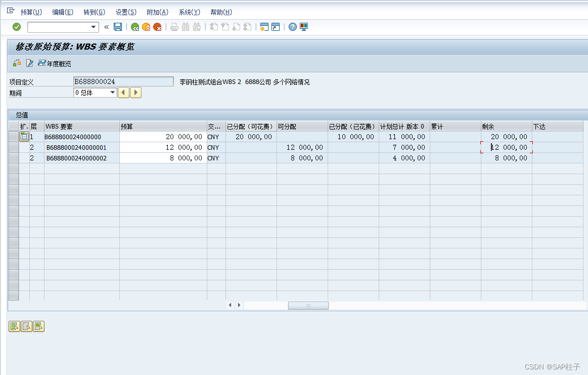Open the 帮助(H) menu
Screen dimensions: 588x375
[221, 12]
